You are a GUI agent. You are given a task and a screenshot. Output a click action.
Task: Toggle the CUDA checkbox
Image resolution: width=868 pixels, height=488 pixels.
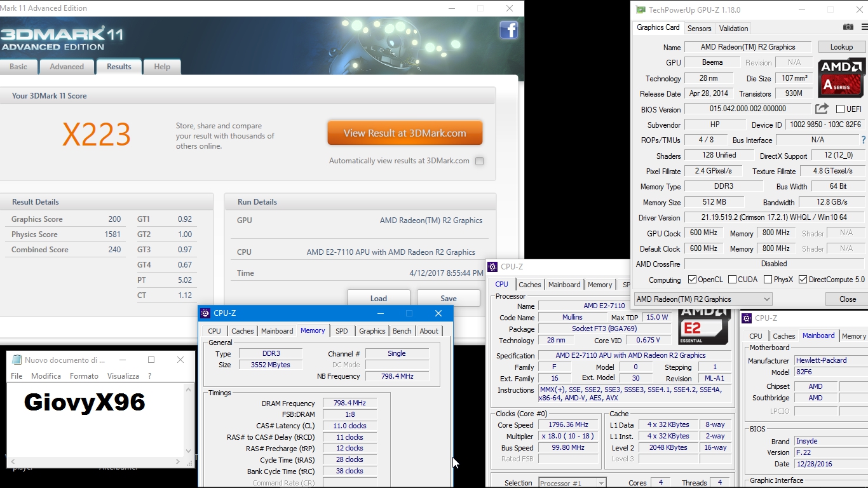point(732,280)
